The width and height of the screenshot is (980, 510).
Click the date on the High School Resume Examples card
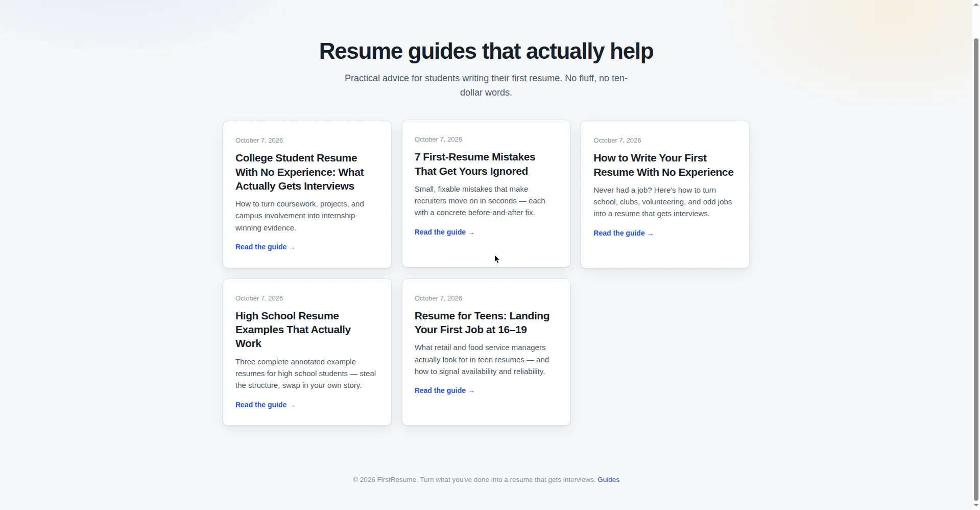coord(259,298)
